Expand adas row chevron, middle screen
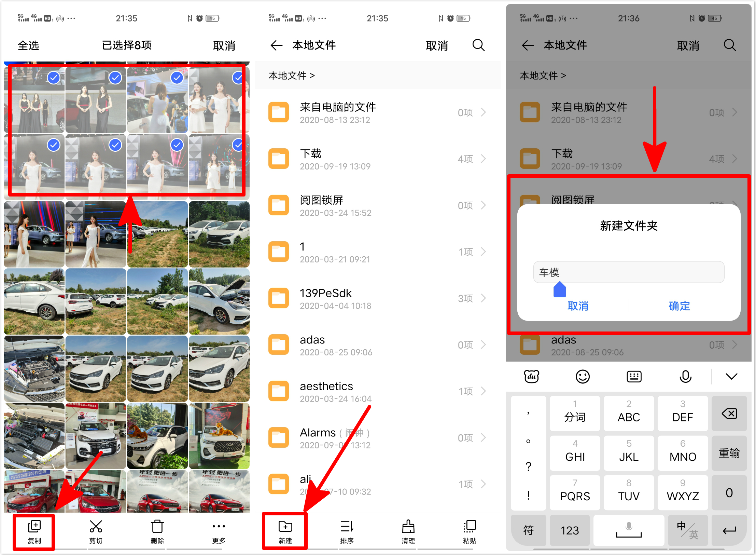This screenshot has width=756, height=555. (x=483, y=344)
